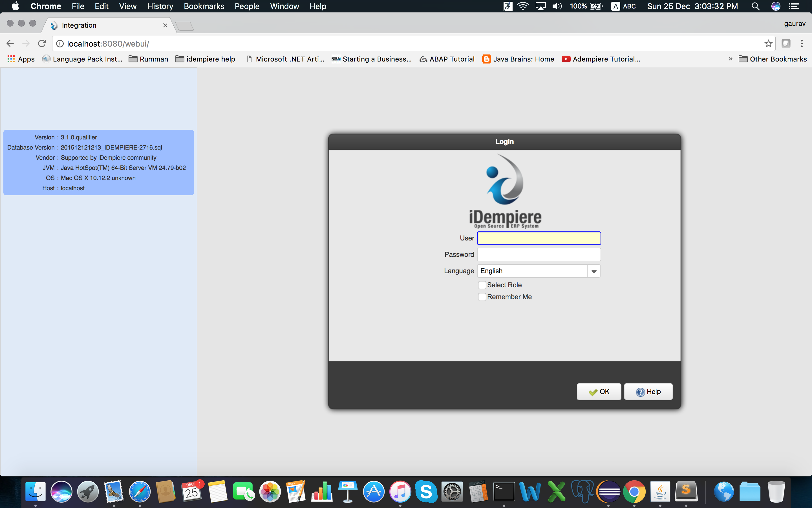Open the Rumman bookmarks folder
This screenshot has height=508, width=812.
click(149, 59)
